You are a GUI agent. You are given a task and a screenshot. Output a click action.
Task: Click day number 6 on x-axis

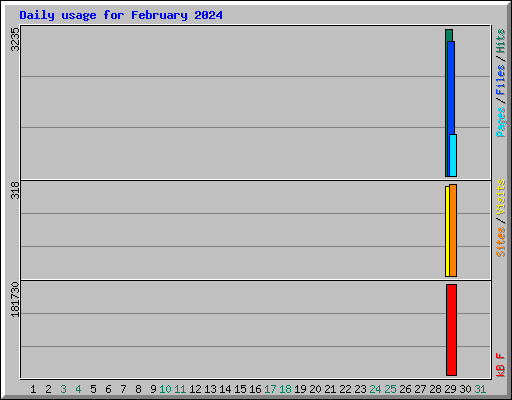[108, 389]
